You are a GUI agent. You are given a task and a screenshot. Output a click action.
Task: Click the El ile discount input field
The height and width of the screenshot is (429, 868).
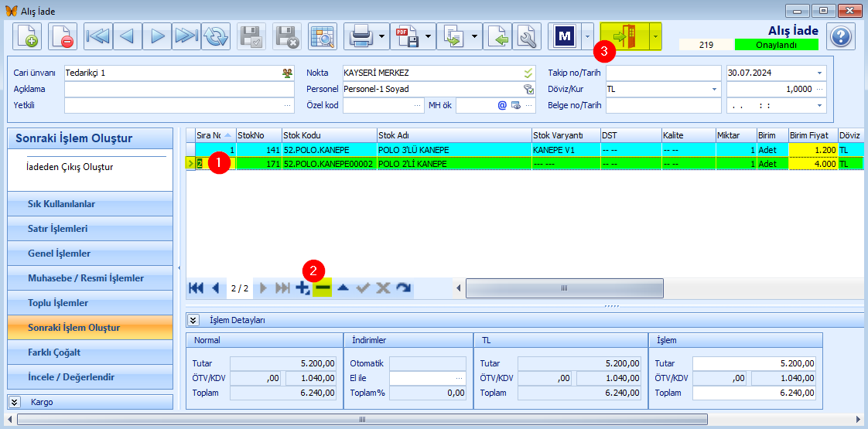(x=428, y=378)
